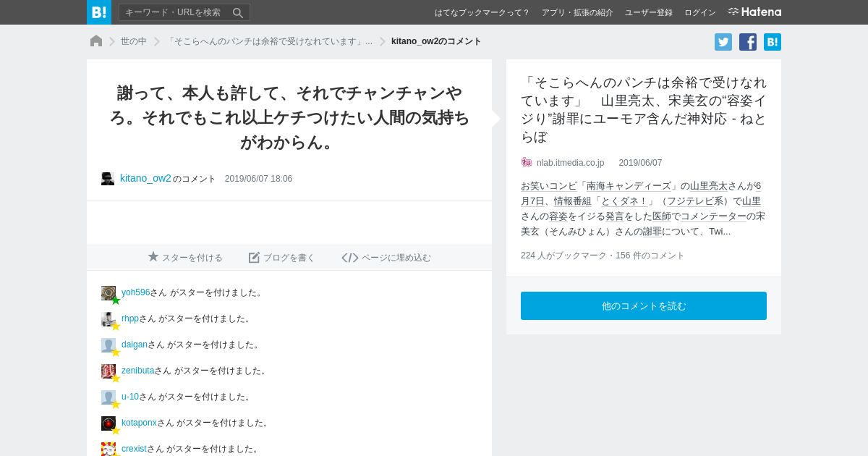Click ブログを書く button

click(x=281, y=258)
